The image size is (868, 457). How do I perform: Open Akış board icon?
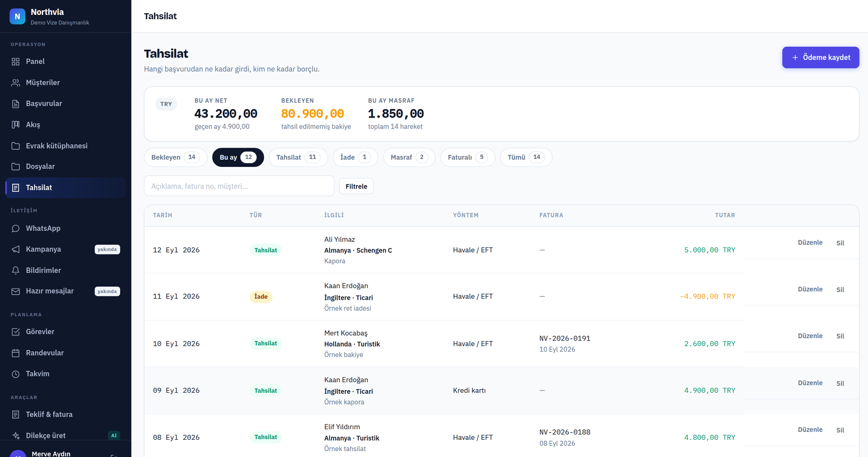(x=15, y=125)
